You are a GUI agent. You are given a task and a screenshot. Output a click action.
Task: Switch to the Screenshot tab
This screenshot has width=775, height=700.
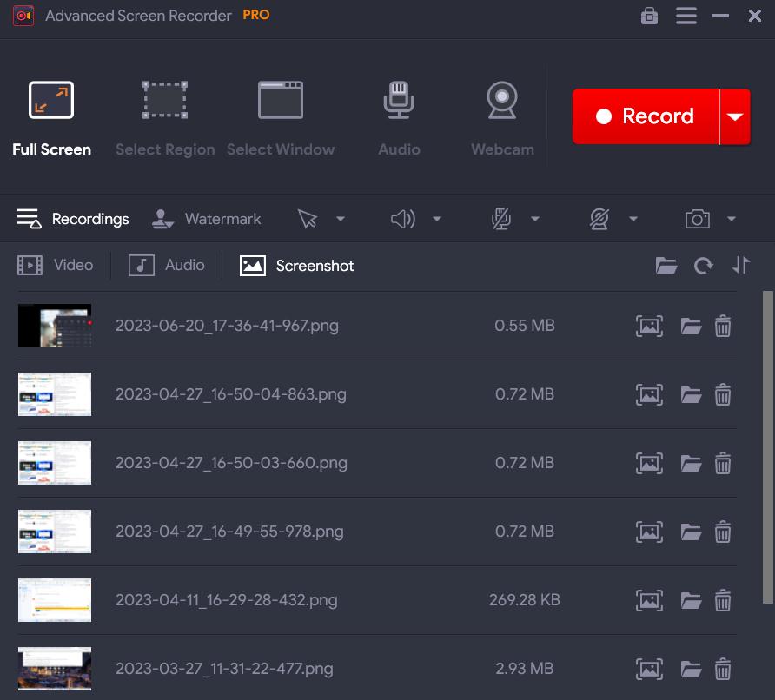pos(296,266)
